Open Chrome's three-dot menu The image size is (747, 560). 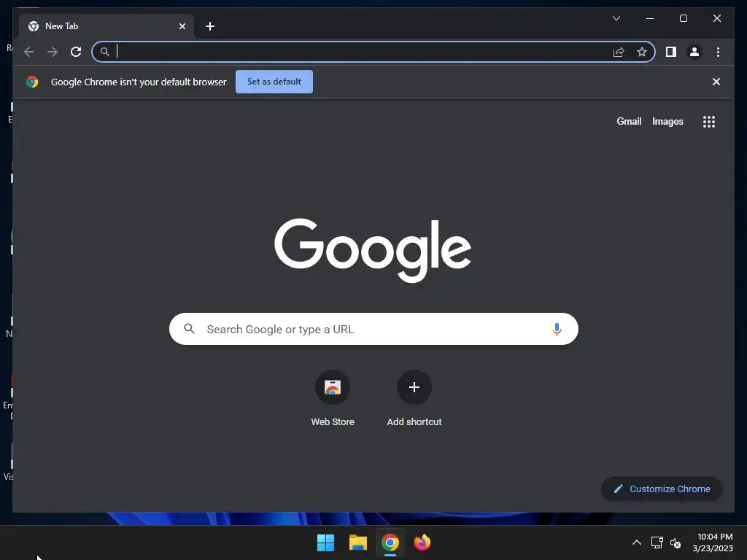pos(718,52)
